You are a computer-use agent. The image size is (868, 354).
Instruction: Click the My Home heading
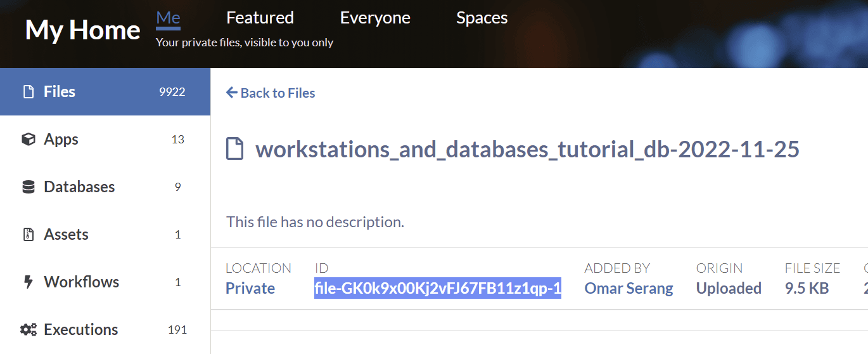point(83,30)
